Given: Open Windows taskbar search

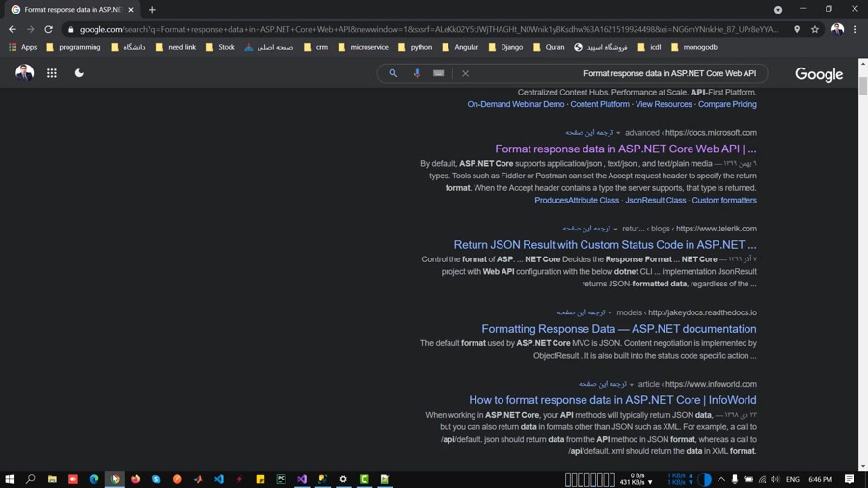Looking at the screenshot, I should [31, 479].
